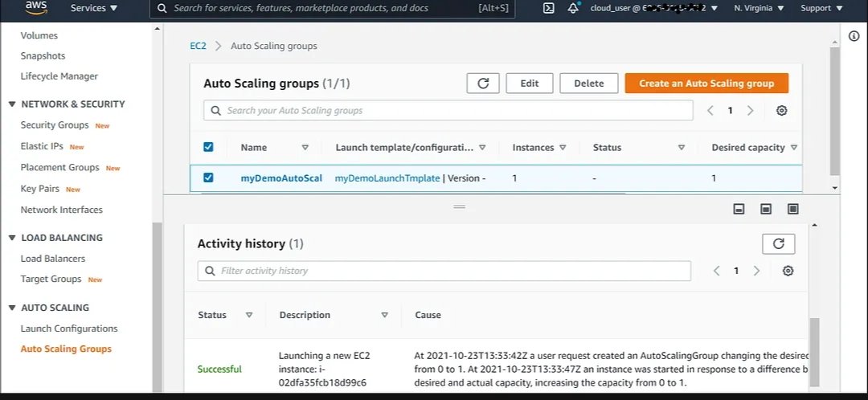Toggle the select-all groups checkbox
The height and width of the screenshot is (400, 868).
click(208, 147)
